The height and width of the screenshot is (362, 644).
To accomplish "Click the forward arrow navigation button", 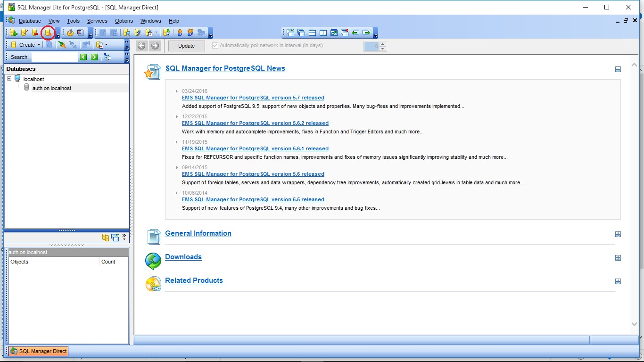I will click(155, 46).
